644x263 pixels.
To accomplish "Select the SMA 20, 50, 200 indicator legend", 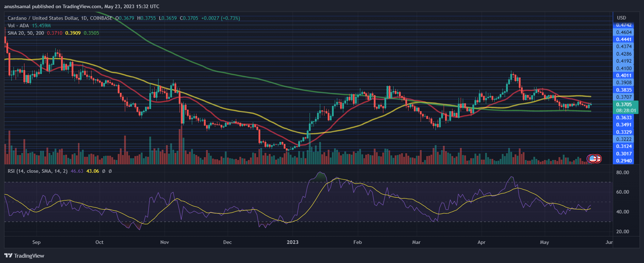I will tap(26, 33).
